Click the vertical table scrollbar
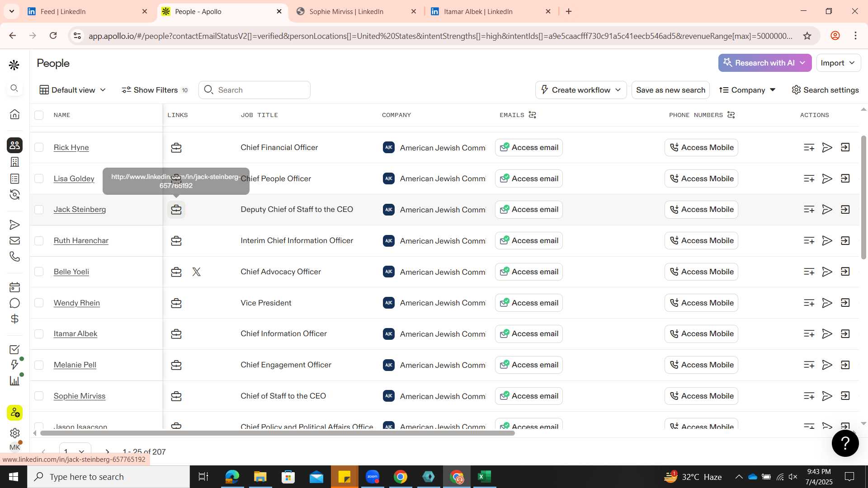868x488 pixels. click(863, 197)
